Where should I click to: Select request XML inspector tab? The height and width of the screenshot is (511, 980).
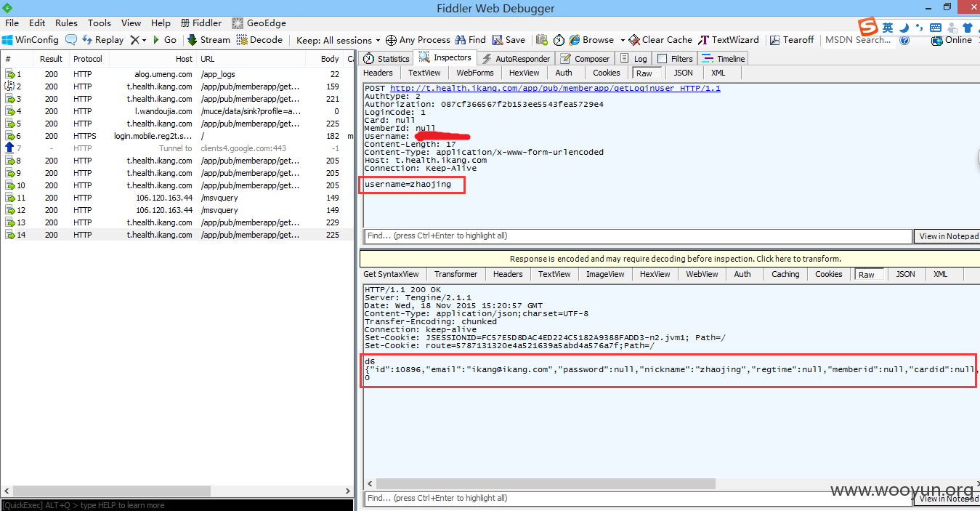pos(718,73)
